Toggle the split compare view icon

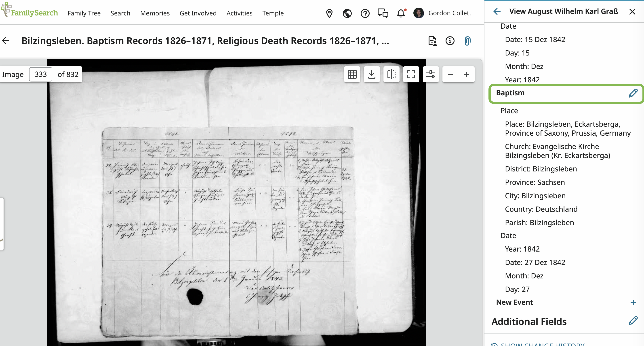pos(391,74)
